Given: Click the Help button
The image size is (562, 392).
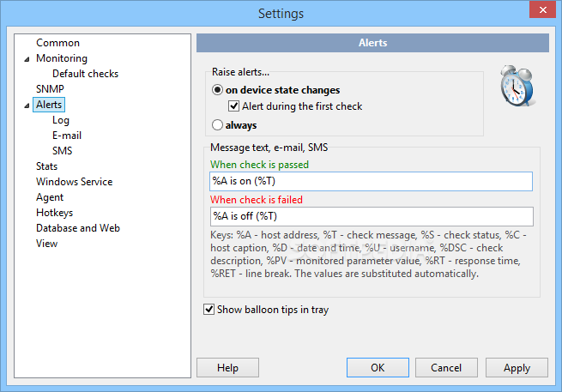Looking at the screenshot, I should click(x=227, y=368).
